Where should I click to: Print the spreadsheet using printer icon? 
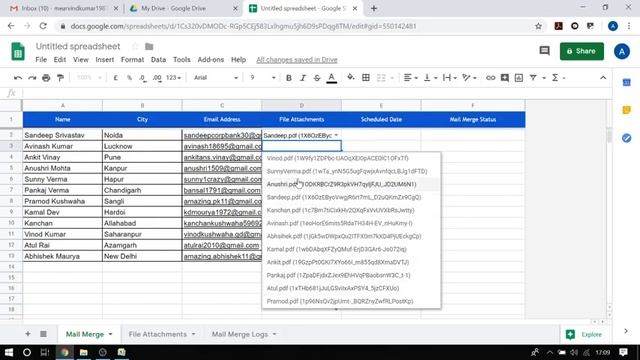46,78
